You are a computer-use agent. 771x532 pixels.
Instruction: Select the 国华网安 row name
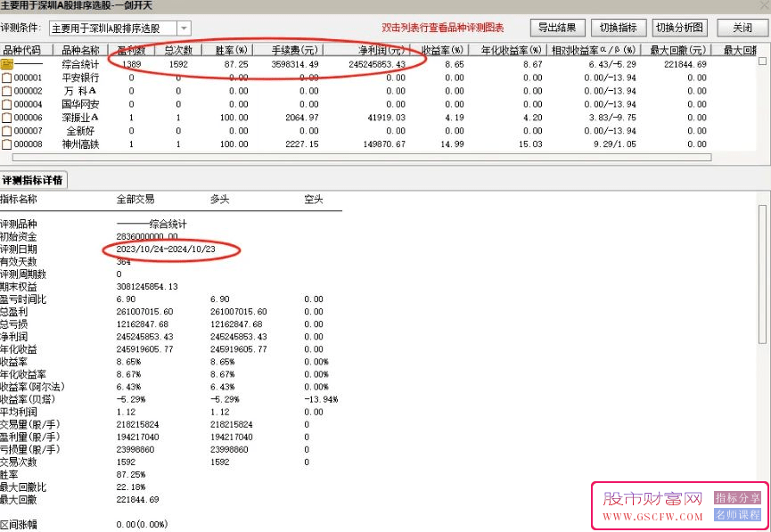[80, 104]
